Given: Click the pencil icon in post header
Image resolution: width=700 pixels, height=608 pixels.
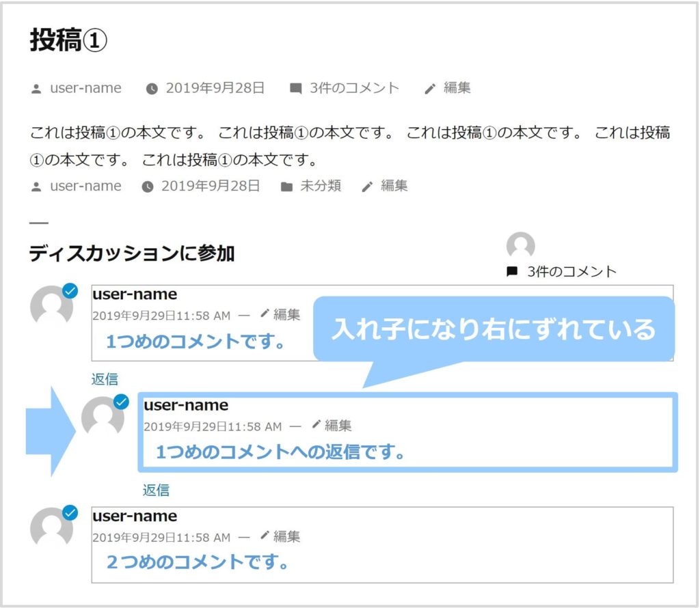Looking at the screenshot, I should [x=429, y=89].
